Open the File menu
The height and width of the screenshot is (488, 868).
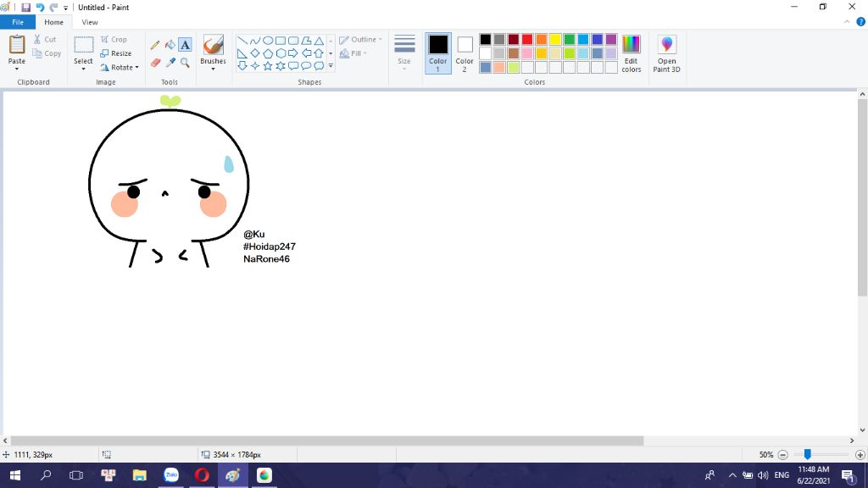pos(18,22)
